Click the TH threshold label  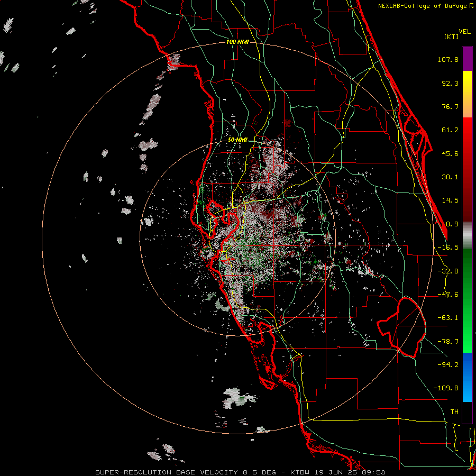[x=454, y=412]
